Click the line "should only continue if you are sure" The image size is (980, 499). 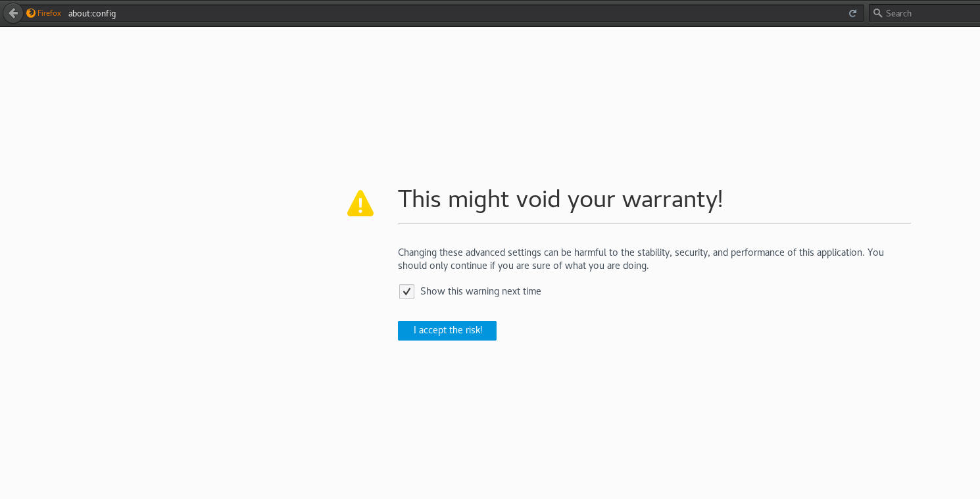[523, 266]
